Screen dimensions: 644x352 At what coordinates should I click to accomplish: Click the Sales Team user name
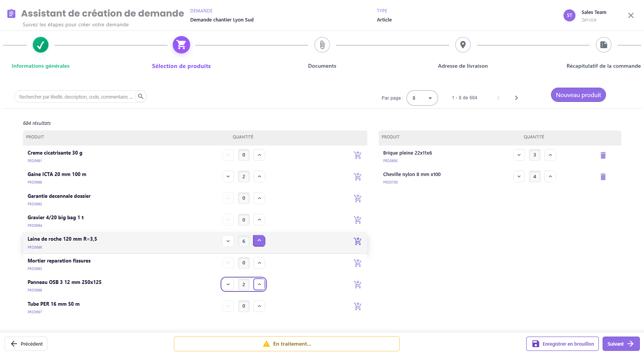(x=594, y=12)
